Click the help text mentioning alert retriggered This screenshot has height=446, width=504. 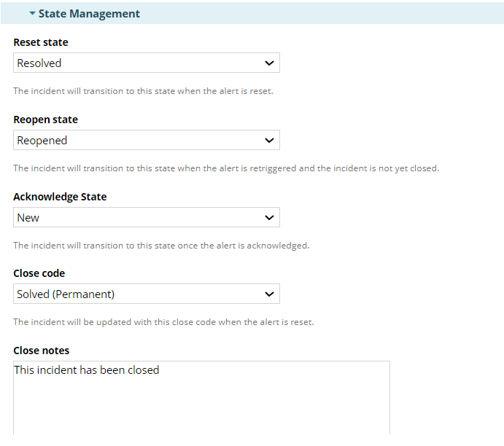pyautogui.click(x=226, y=168)
